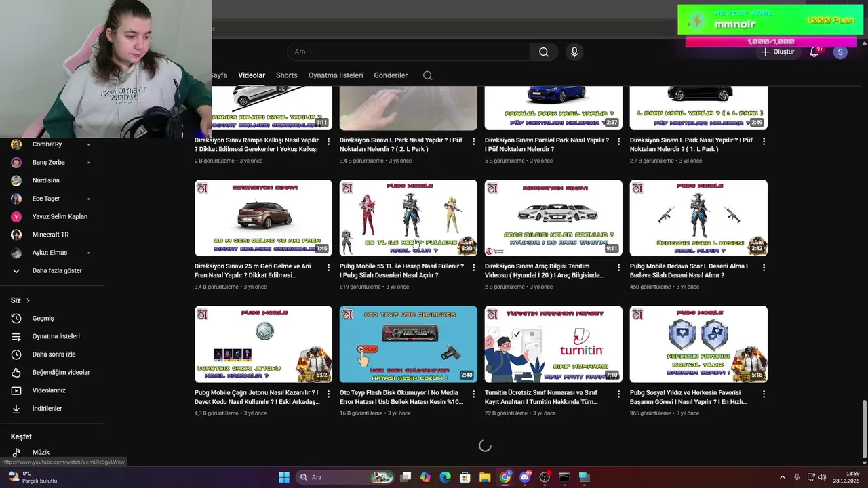Open Minecraft TR subscription channel
The width and height of the screenshot is (868, 488).
point(50,235)
